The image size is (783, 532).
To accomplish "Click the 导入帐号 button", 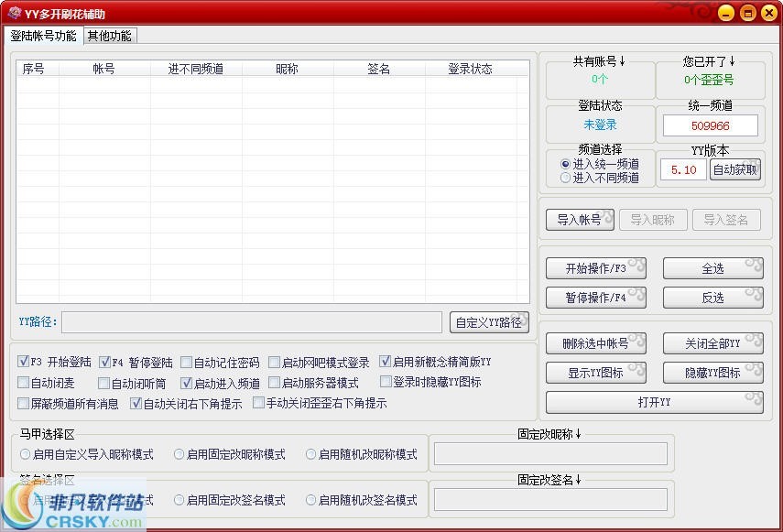I will point(580,220).
